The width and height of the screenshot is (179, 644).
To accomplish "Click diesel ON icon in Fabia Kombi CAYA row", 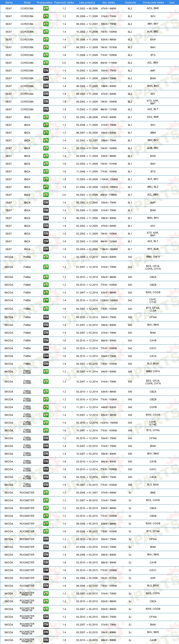I will (x=46, y=477).
